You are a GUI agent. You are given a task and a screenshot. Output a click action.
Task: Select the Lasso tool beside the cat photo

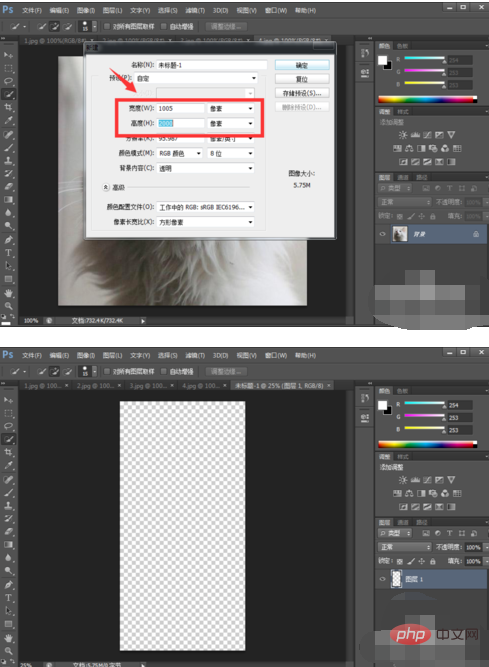[x=8, y=81]
